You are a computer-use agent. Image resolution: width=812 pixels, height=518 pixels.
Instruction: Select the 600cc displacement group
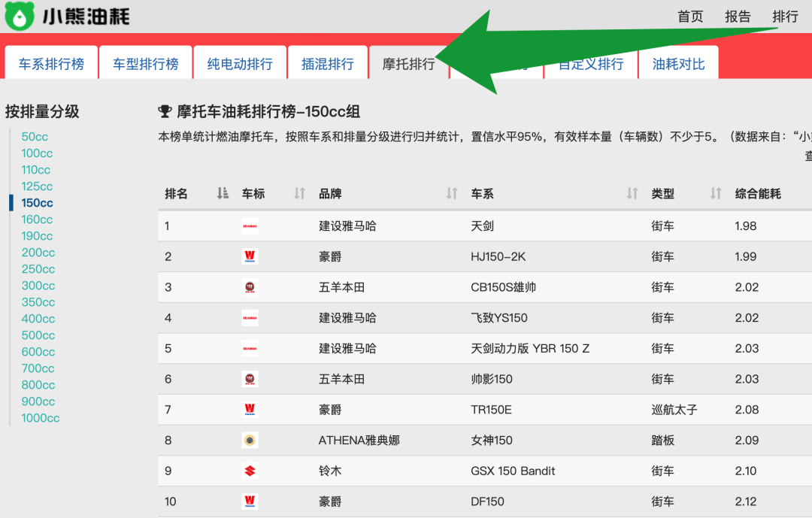click(38, 353)
